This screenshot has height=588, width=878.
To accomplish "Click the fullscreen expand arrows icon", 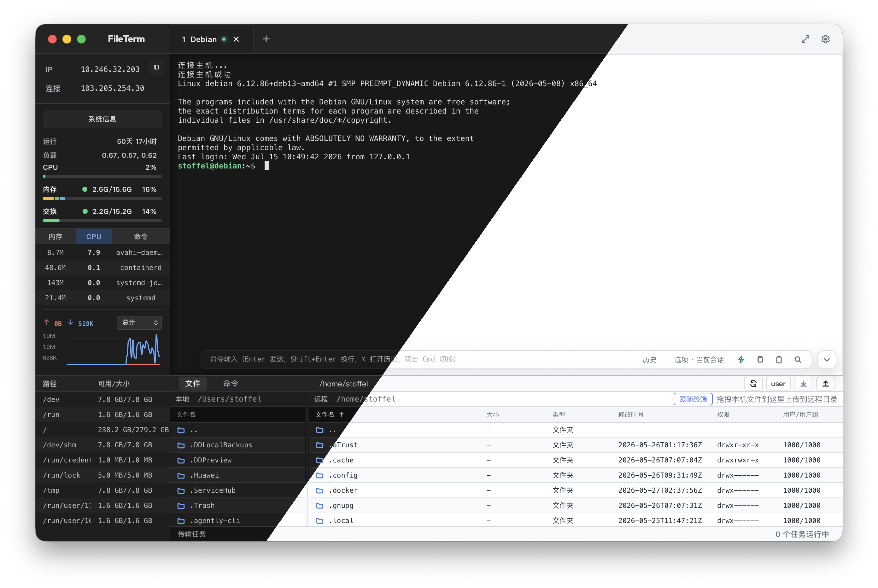I will point(805,39).
